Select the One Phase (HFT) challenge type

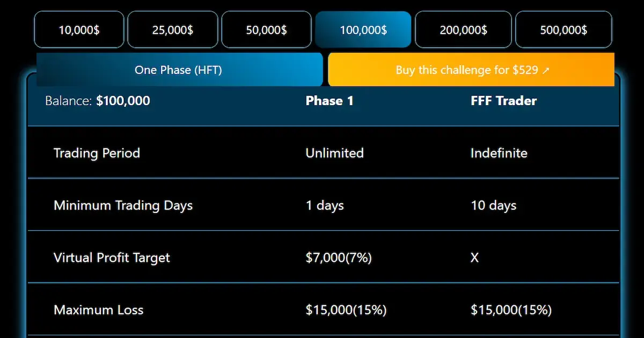pyautogui.click(x=179, y=70)
